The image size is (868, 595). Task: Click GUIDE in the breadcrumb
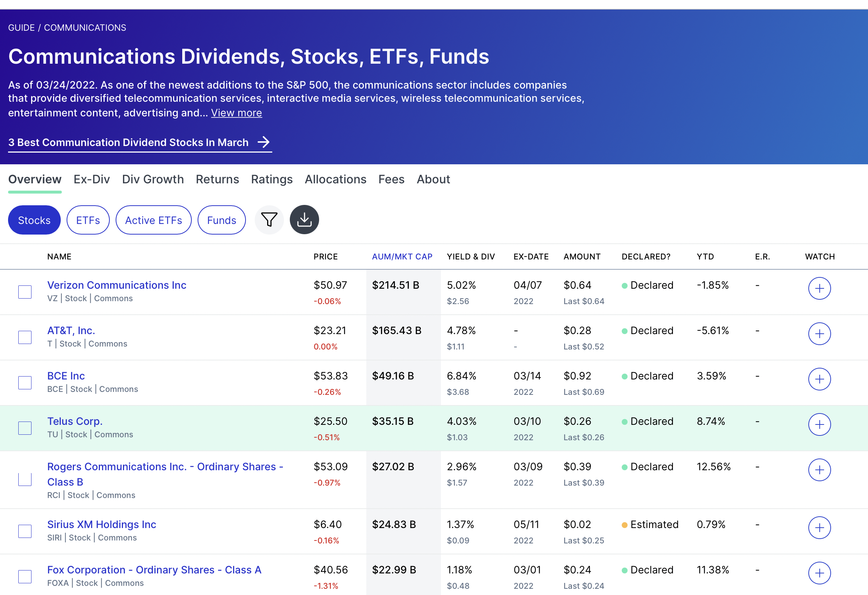pyautogui.click(x=21, y=28)
